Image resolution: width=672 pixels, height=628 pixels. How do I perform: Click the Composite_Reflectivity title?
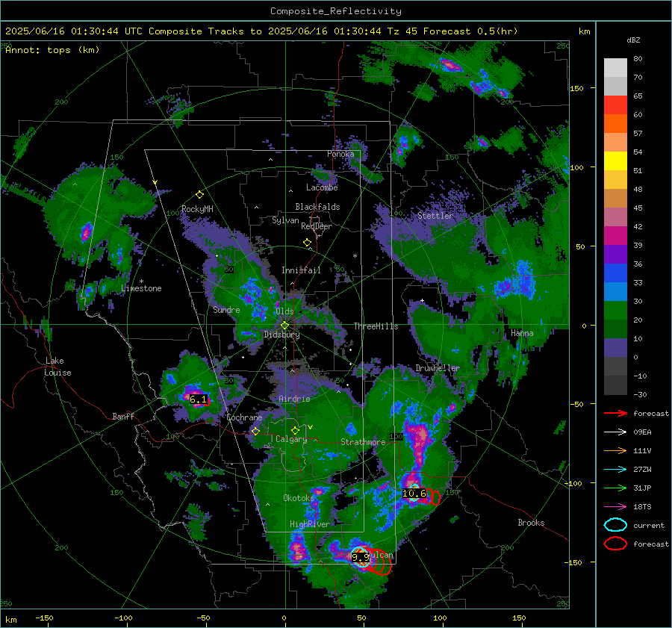pyautogui.click(x=335, y=11)
